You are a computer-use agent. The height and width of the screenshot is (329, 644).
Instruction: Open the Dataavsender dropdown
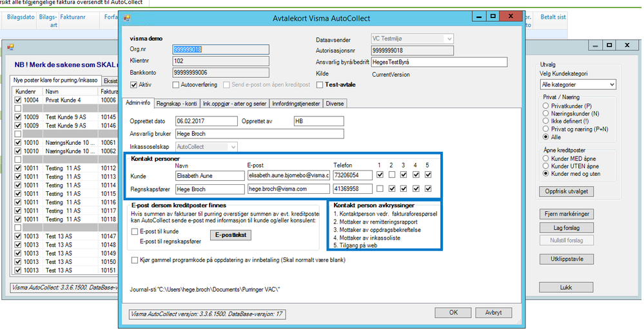pyautogui.click(x=412, y=39)
